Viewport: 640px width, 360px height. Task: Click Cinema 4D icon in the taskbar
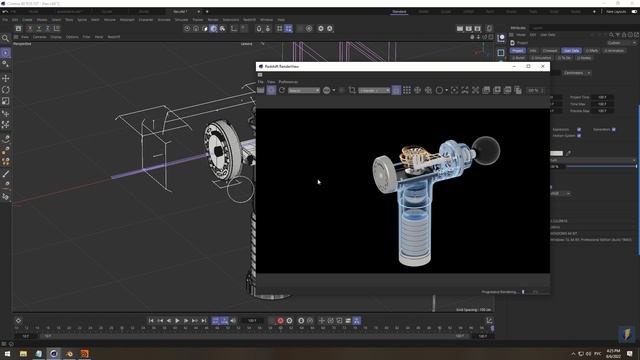[x=53, y=354]
